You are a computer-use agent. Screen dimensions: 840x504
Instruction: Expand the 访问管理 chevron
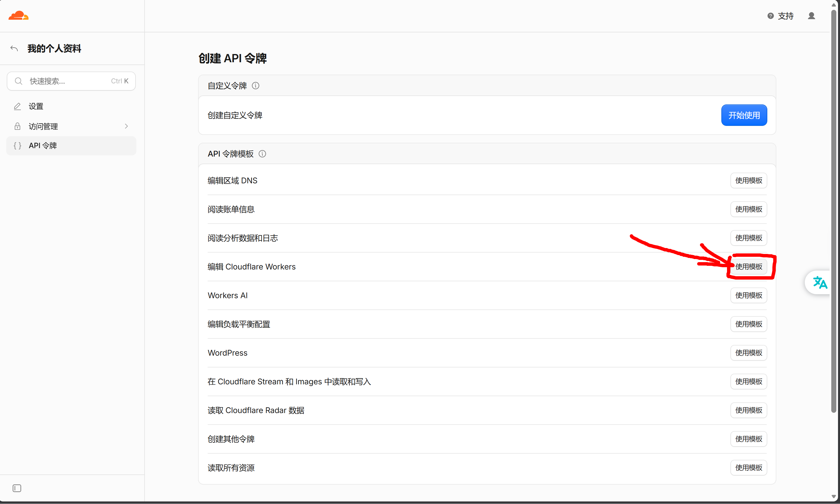[x=127, y=126]
